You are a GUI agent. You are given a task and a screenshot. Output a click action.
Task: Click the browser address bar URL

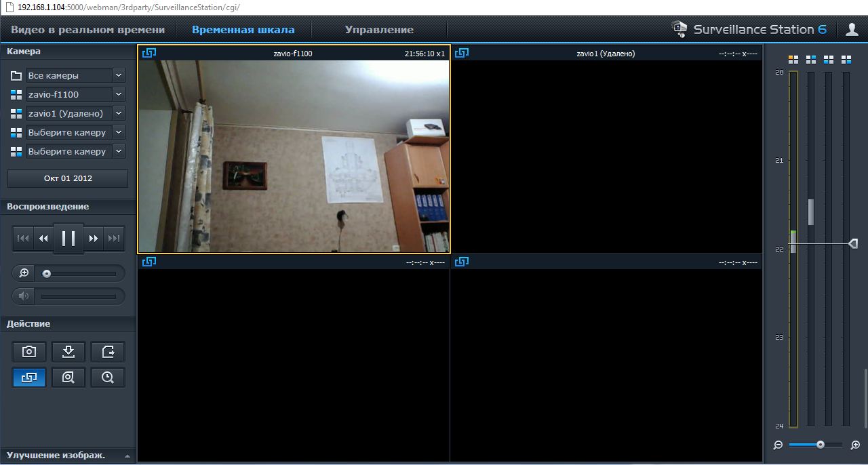128,7
